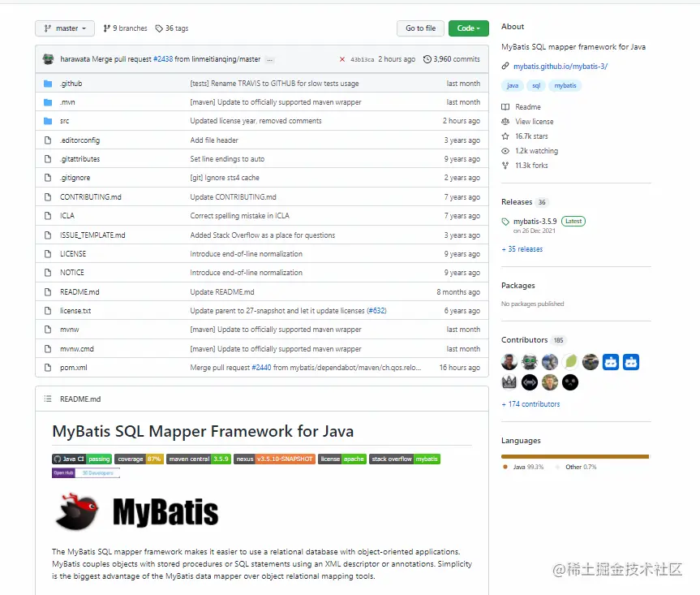Open README.md in the file list
The height and width of the screenshot is (595, 700).
[x=79, y=291]
